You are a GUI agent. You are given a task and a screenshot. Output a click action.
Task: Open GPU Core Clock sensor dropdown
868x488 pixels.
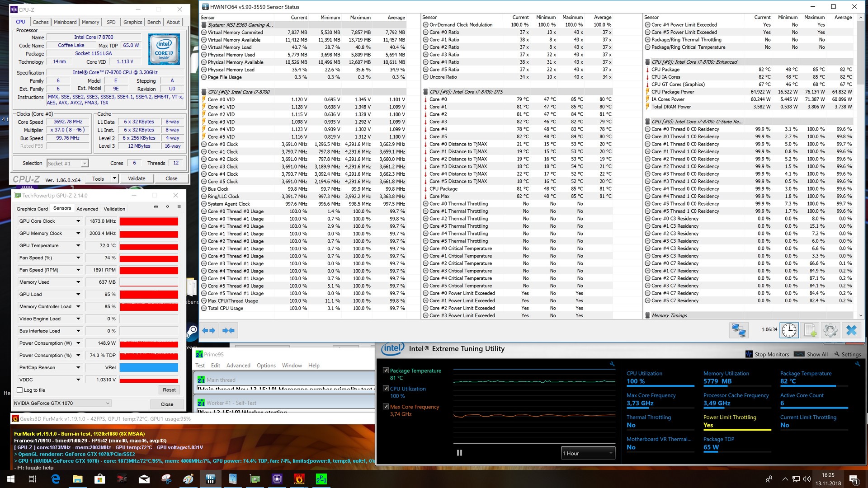point(78,221)
